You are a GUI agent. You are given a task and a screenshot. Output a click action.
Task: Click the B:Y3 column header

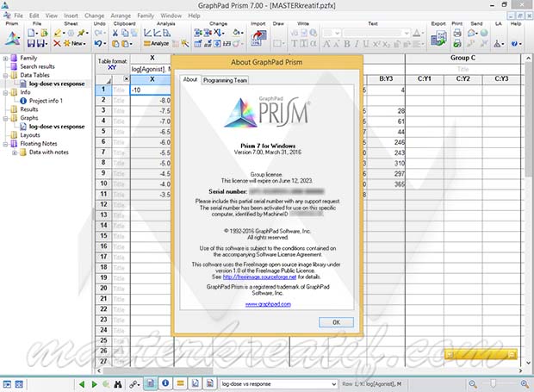(x=386, y=78)
